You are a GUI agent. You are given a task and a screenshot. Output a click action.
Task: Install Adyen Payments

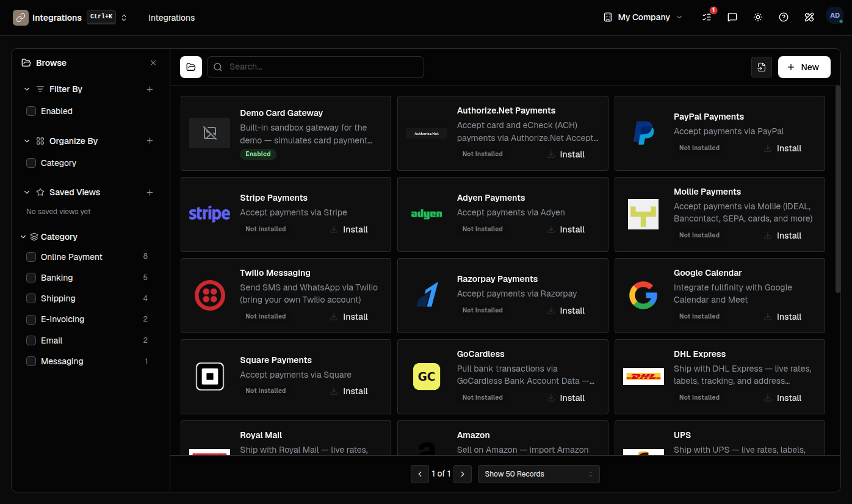click(566, 229)
